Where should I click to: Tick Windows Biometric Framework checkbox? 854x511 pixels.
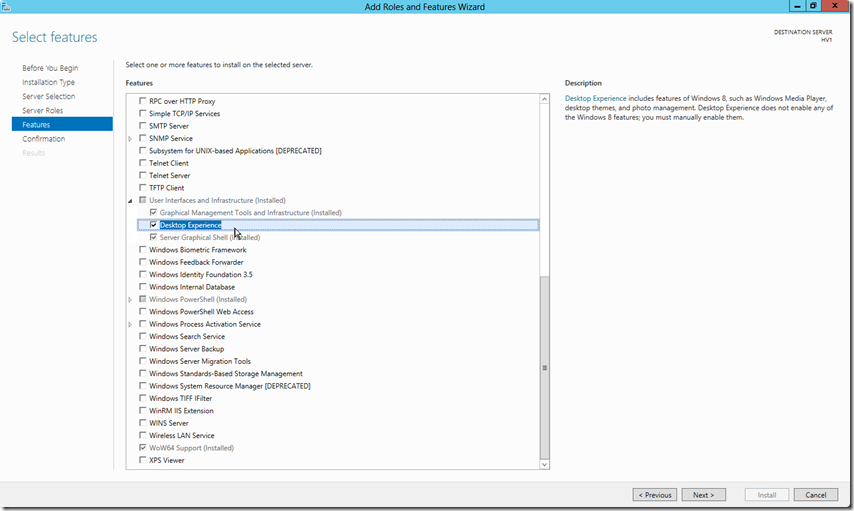[x=143, y=250]
